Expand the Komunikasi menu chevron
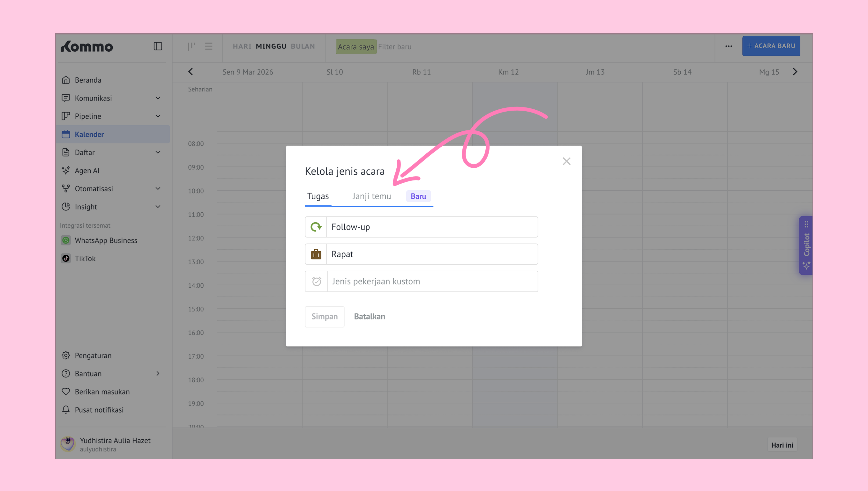The height and width of the screenshot is (491, 868). tap(158, 98)
